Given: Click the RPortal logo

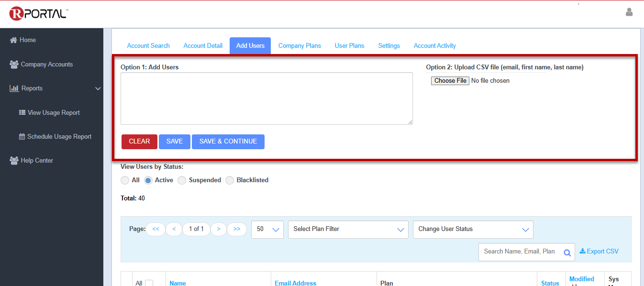Looking at the screenshot, I should pyautogui.click(x=38, y=14).
